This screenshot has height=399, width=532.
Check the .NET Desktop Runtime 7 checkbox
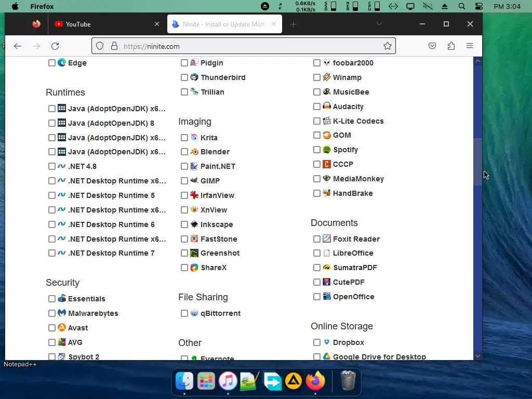point(51,253)
